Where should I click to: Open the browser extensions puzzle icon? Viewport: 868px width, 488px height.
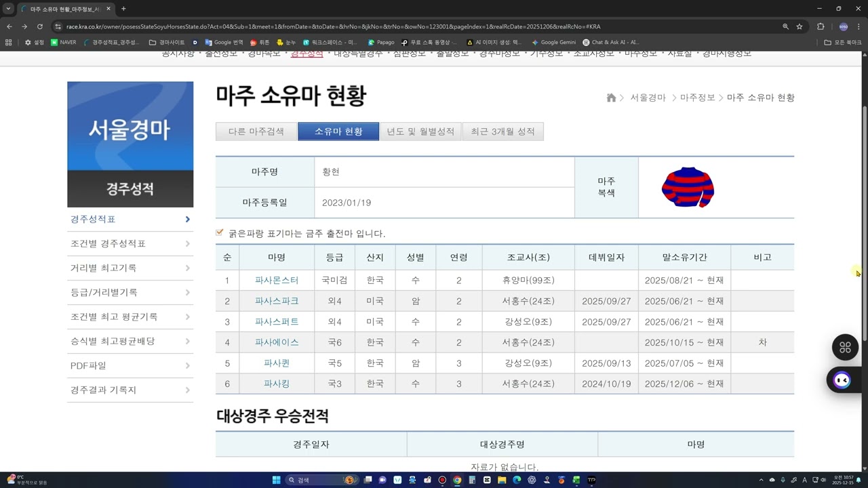[x=821, y=26]
